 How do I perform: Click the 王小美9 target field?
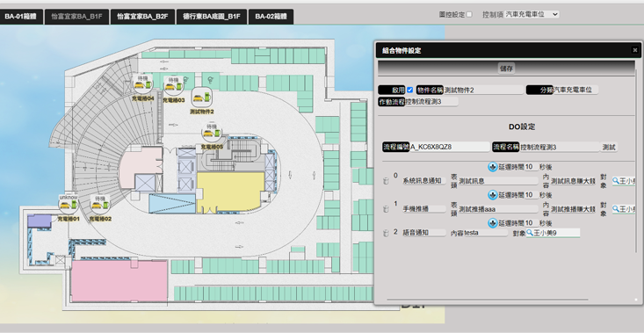(x=554, y=233)
